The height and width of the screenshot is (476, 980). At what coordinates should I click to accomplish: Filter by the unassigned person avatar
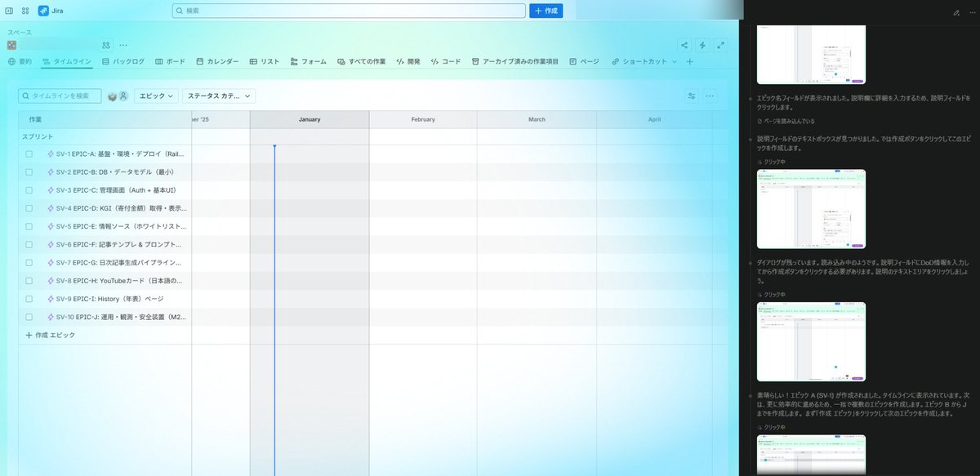coord(123,96)
